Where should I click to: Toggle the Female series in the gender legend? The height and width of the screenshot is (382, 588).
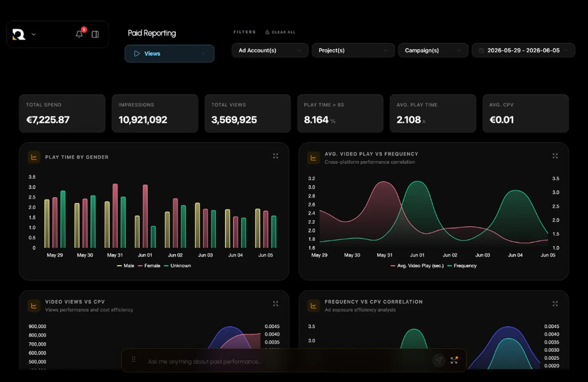[149, 266]
